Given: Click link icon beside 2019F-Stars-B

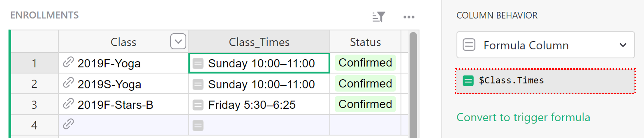Looking at the screenshot, I should [x=68, y=104].
